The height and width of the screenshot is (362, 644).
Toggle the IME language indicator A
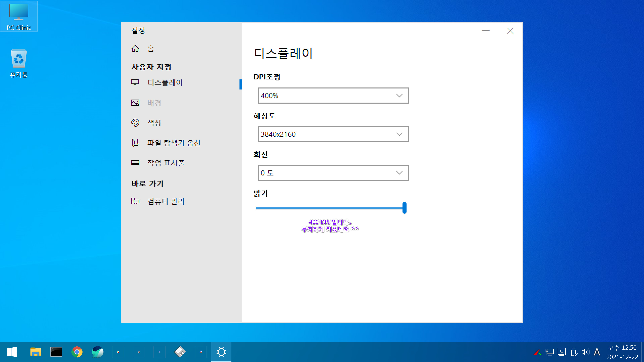[597, 352]
